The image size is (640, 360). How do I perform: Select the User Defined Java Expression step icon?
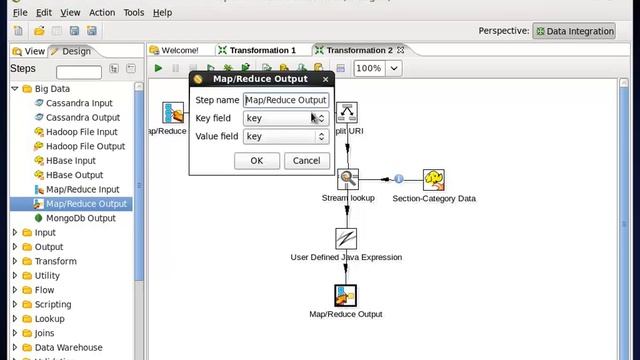coord(346,239)
